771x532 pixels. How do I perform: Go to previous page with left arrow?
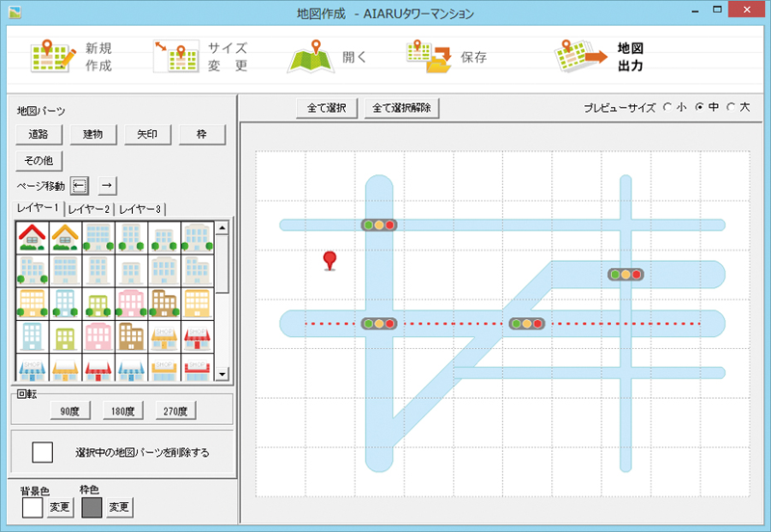(80, 185)
